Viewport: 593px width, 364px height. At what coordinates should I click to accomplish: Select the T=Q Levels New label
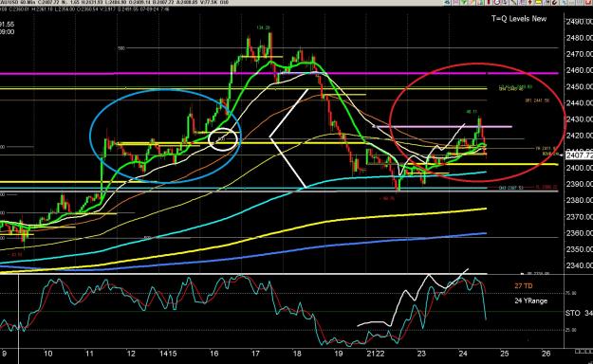519,19
